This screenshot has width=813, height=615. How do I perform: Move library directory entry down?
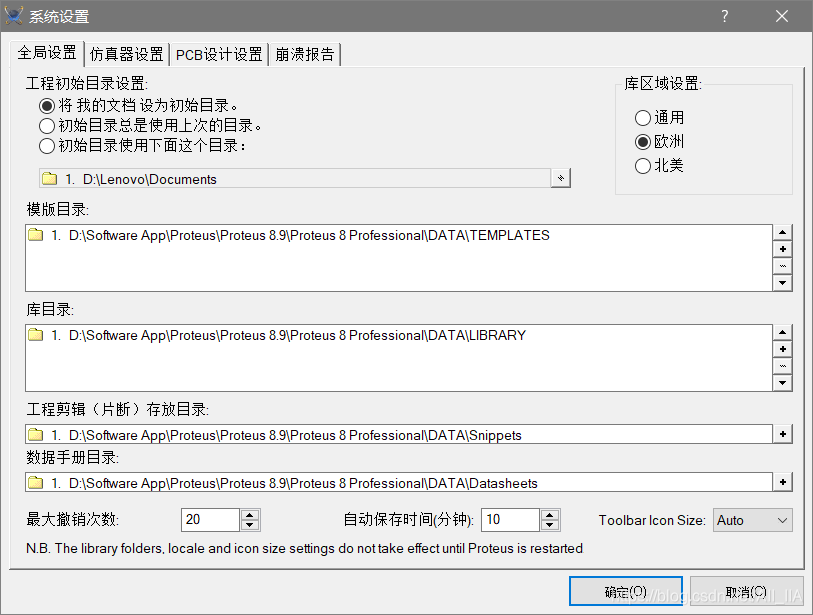[782, 383]
